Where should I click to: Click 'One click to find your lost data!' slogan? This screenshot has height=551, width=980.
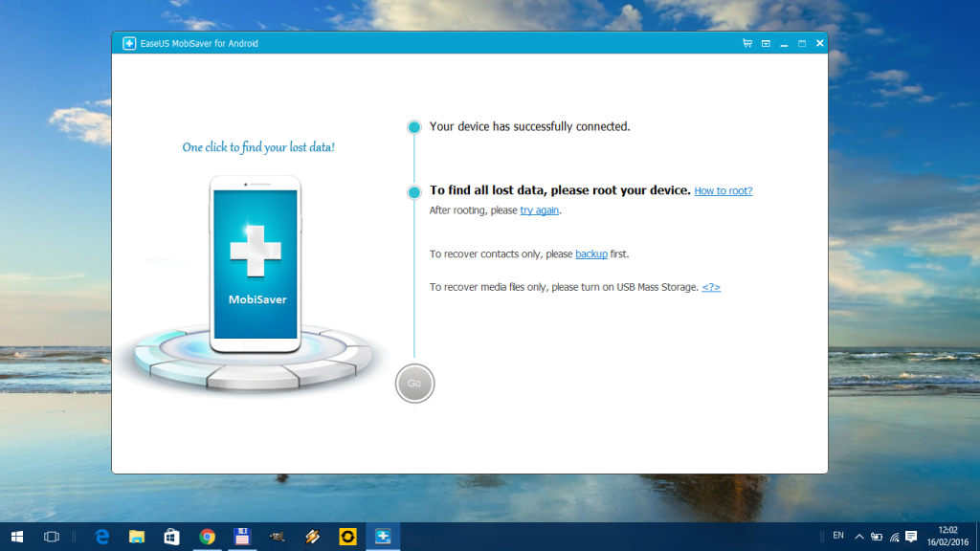[258, 147]
